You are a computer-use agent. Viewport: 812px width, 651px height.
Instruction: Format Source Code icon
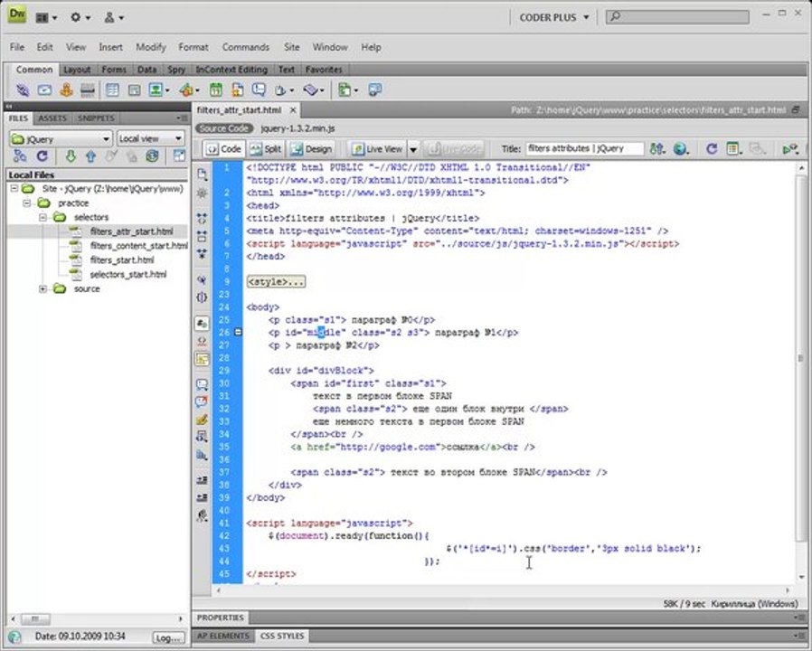pyautogui.click(x=202, y=516)
